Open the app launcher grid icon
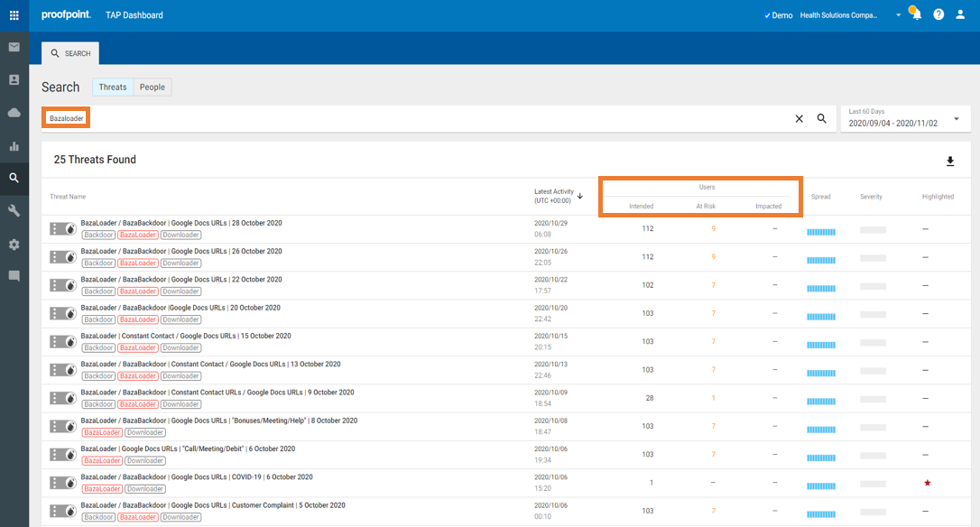The width and height of the screenshot is (980, 527). (x=14, y=15)
